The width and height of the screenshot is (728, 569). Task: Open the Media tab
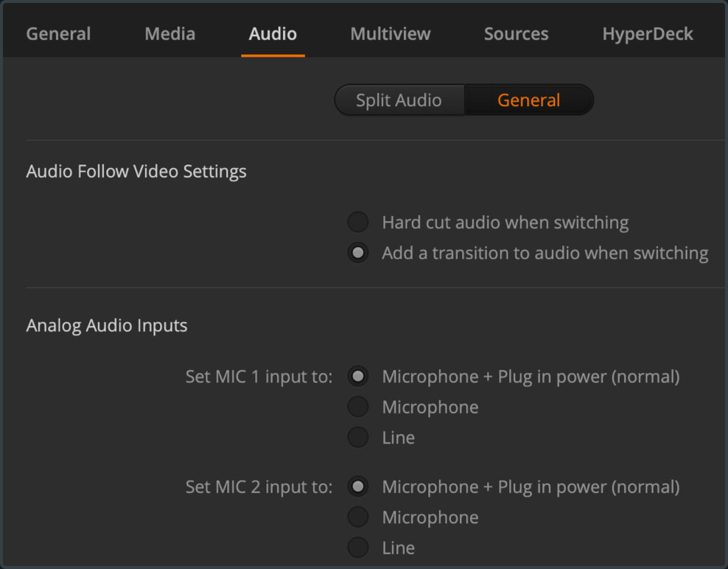(169, 33)
